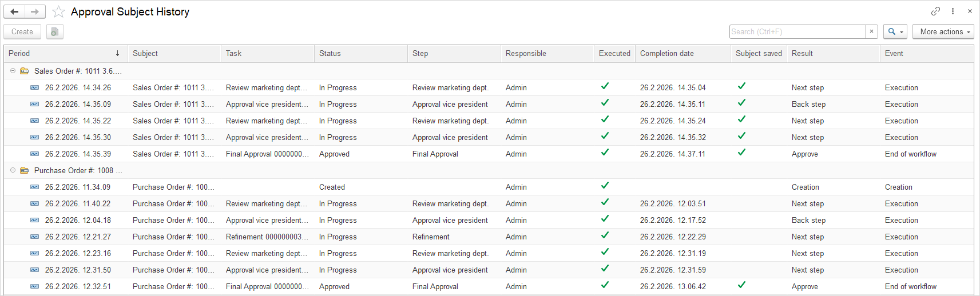Click record icon for 26.2.2026 11.34.09 row
Image resolution: width=980 pixels, height=296 pixels.
(35, 187)
